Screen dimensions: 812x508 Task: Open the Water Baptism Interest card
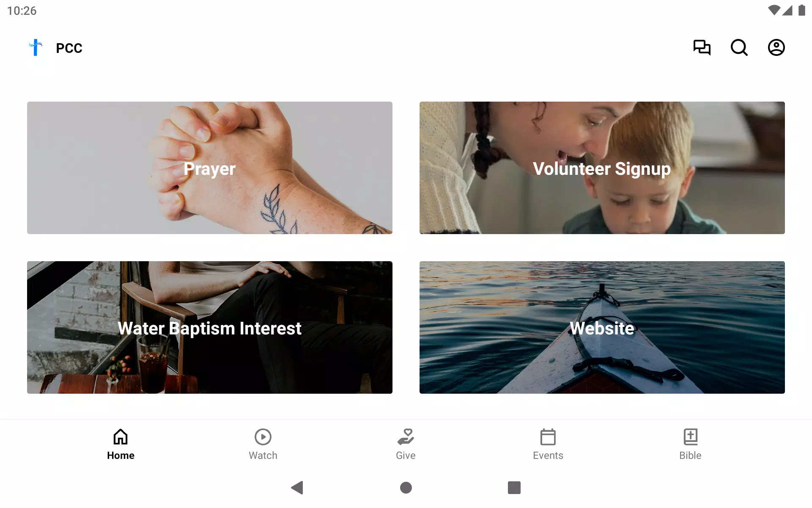(x=210, y=327)
